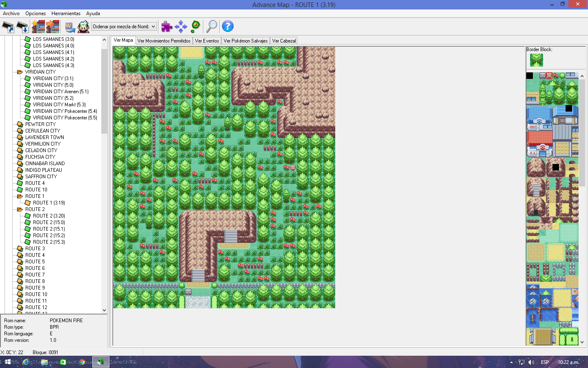
Task: Open the purple puzzle piece block editor
Action: click(x=167, y=27)
